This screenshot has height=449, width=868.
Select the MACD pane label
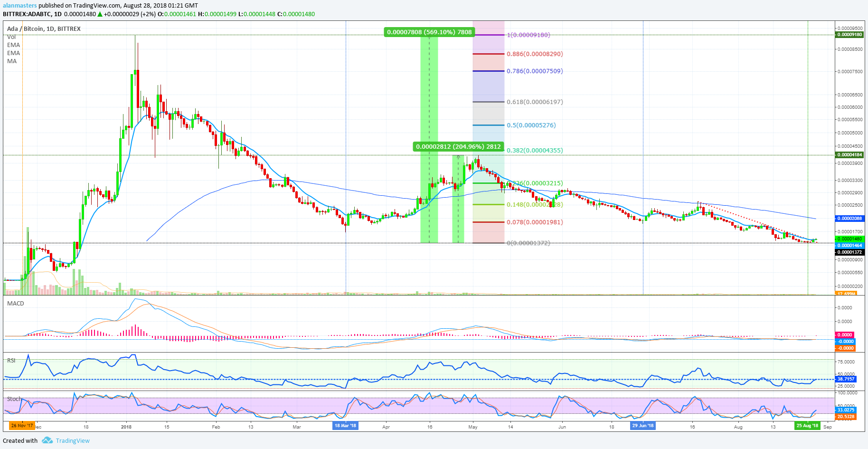[x=15, y=303]
